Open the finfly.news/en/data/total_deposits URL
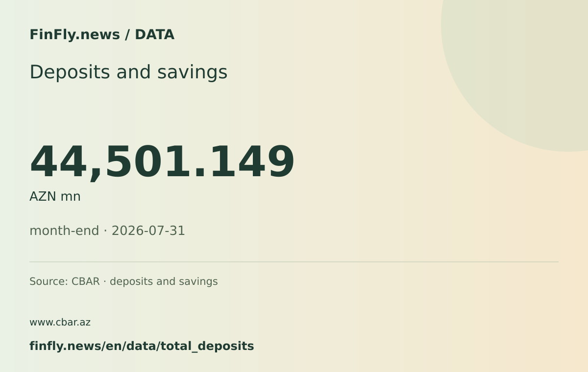Image resolution: width=588 pixels, height=372 pixels. 142,346
